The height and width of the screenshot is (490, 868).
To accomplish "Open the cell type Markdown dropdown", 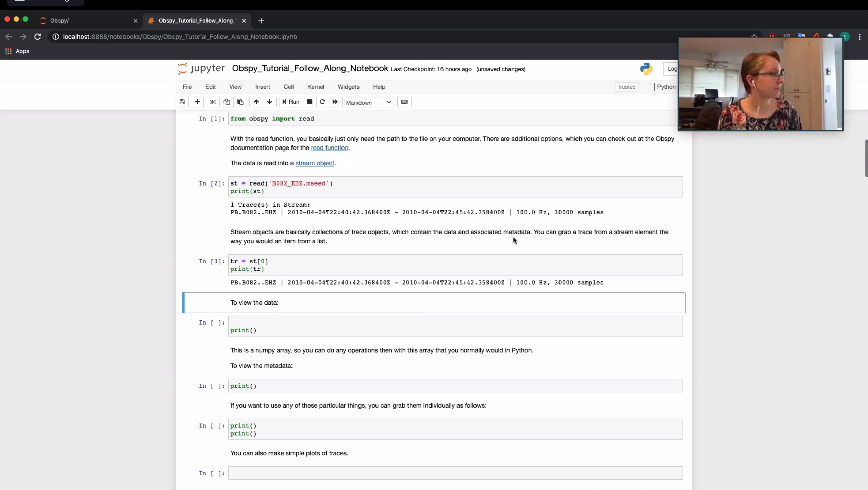I will coord(368,102).
